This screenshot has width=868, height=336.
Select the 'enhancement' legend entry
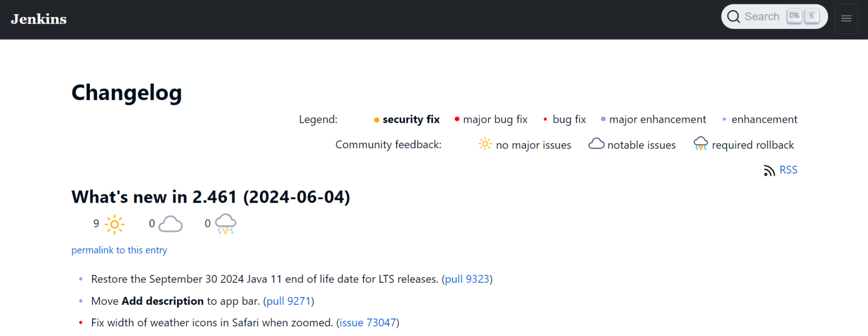point(765,119)
